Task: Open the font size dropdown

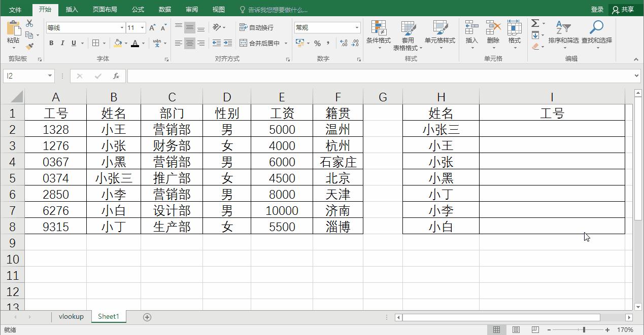Action: 143,27
